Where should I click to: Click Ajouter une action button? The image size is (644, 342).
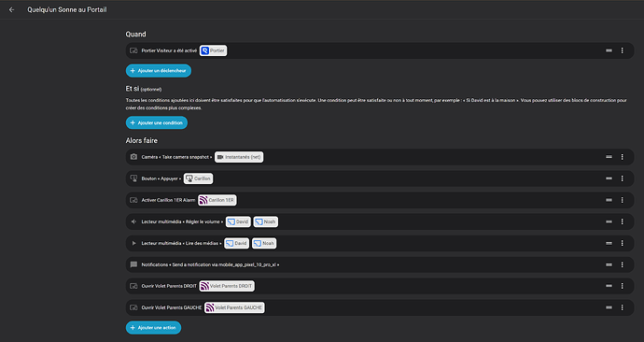click(153, 328)
